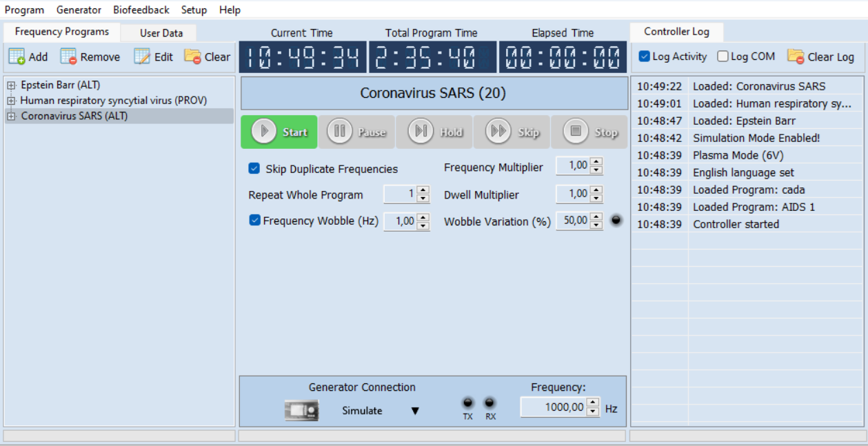Click the Frequency input field

[x=556, y=406]
